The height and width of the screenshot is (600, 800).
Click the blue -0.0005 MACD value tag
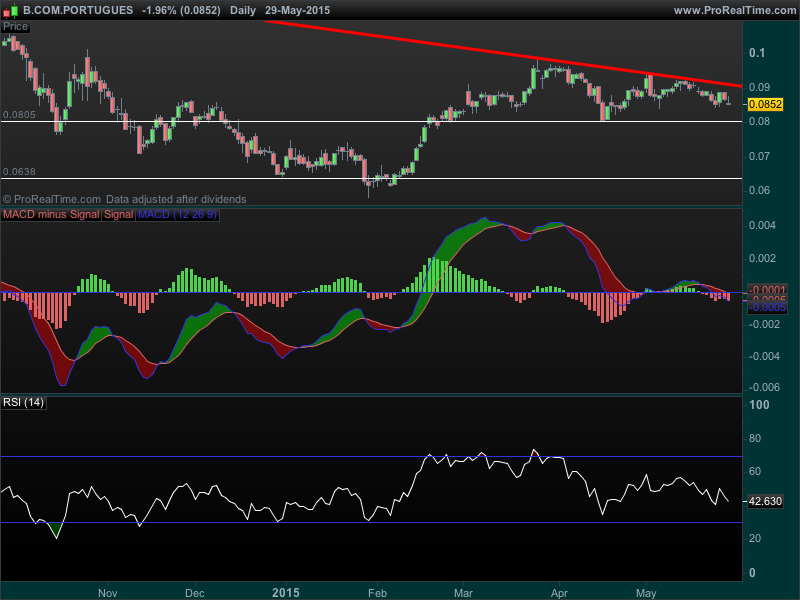coord(767,308)
